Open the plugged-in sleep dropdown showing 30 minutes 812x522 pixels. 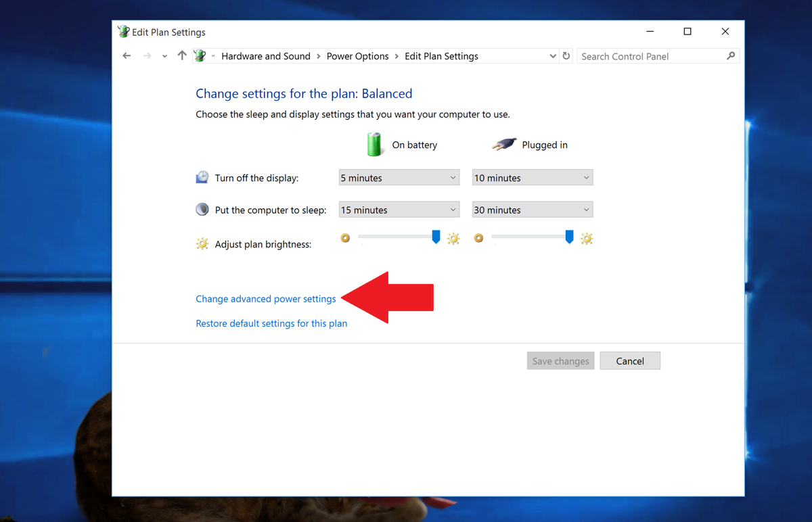coord(532,209)
